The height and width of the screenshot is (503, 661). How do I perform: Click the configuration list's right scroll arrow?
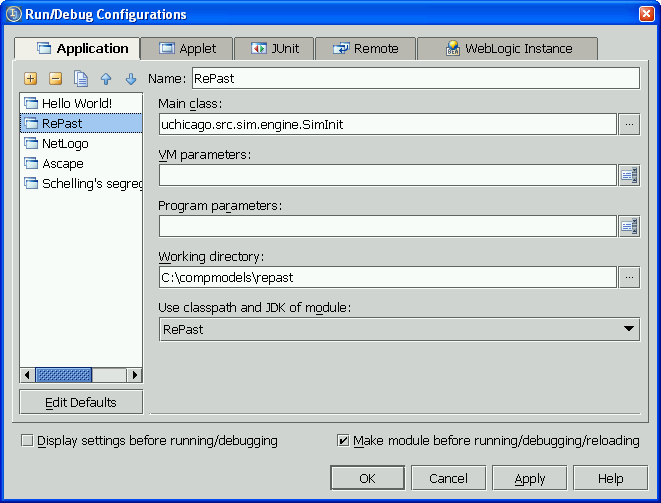pos(134,375)
